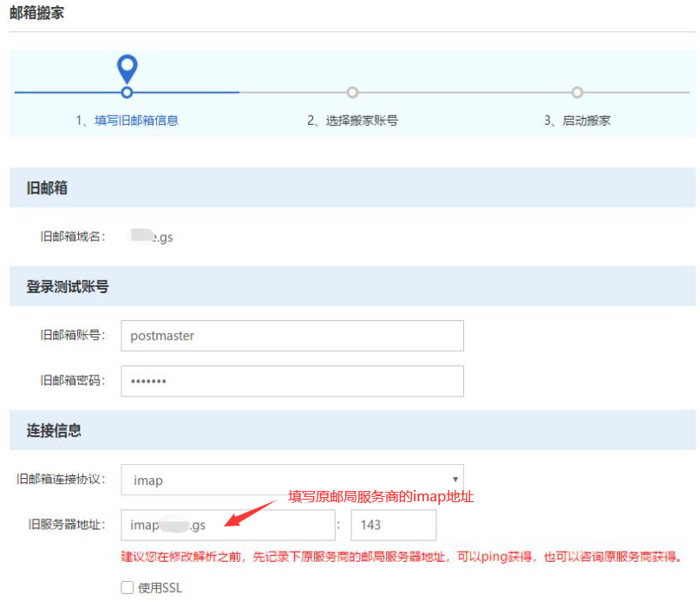Click the 登录测试账号 section header
Viewport: 700px width, 608px height.
pos(68,286)
